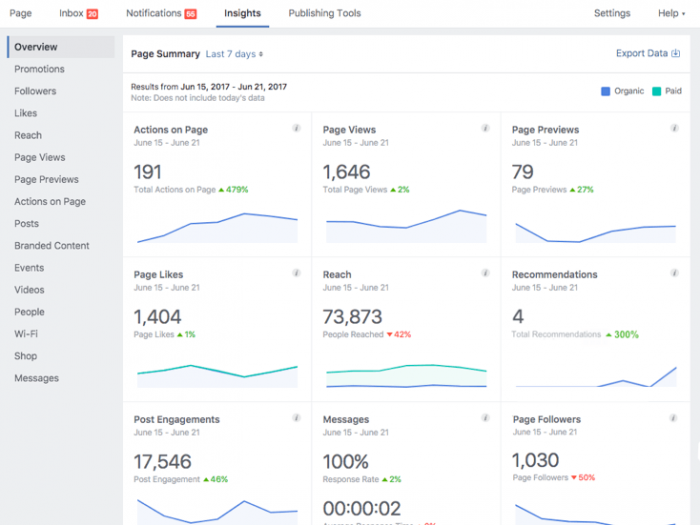This screenshot has width=700, height=525.
Task: Click info icon on Post Engagements card
Action: point(296,418)
